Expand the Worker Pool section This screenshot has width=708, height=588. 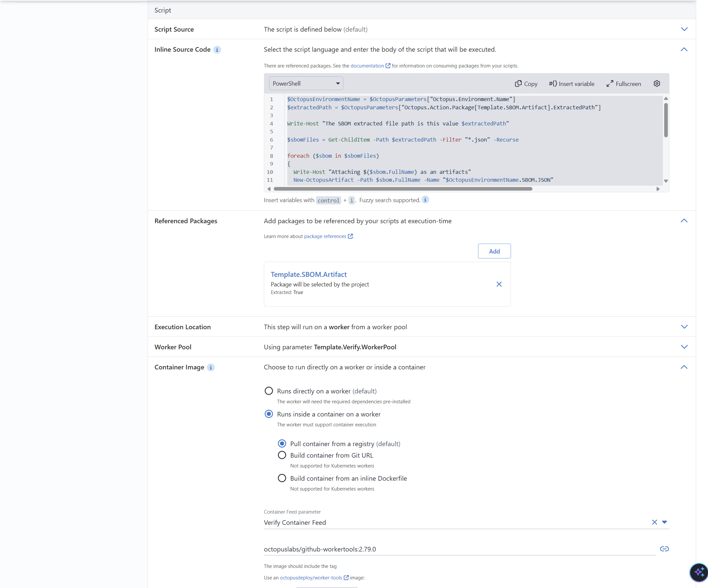684,347
